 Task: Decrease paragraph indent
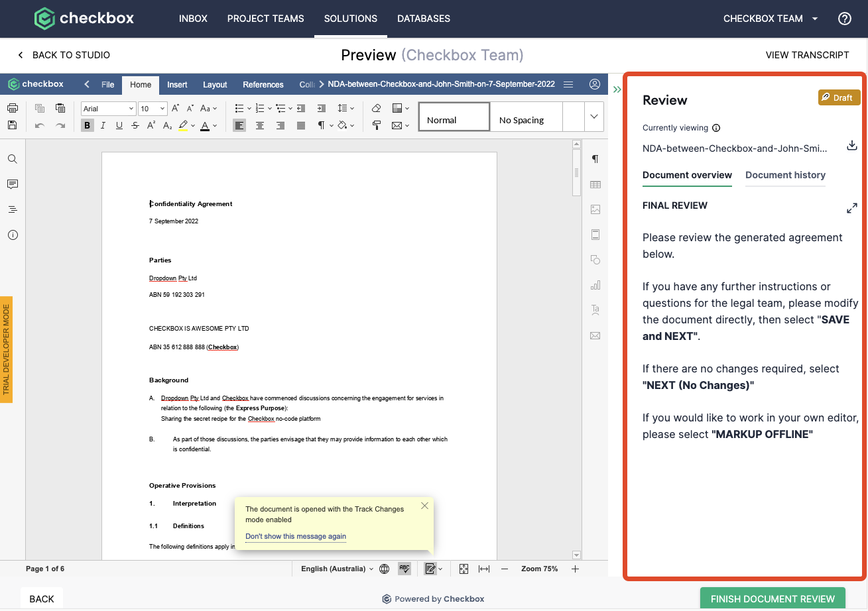(x=301, y=108)
